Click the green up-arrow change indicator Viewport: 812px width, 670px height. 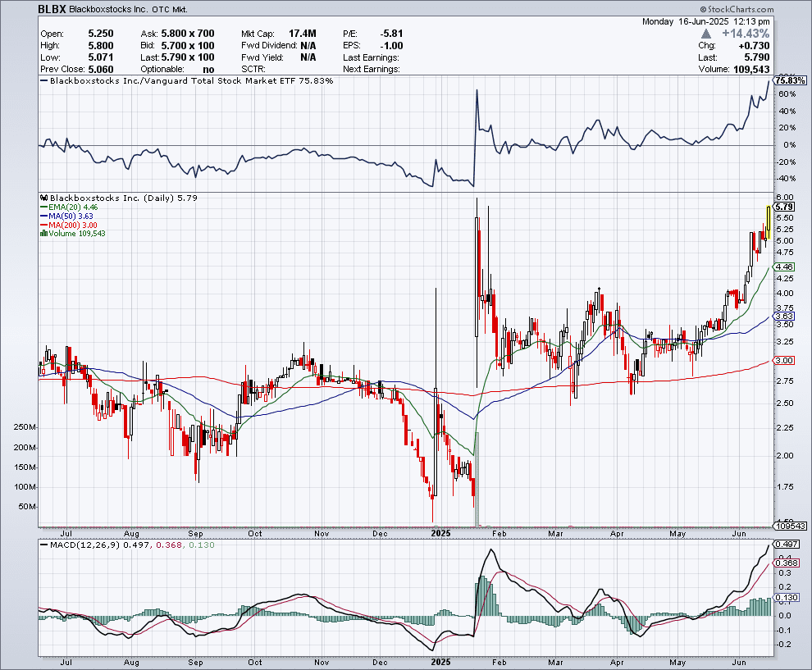coord(707,34)
